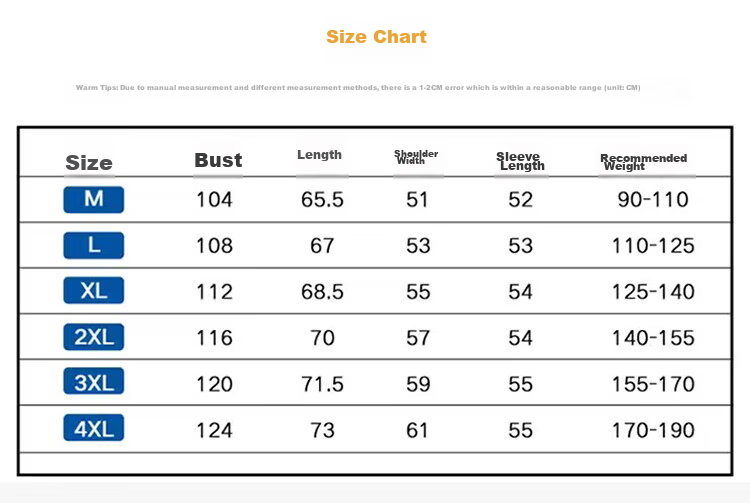This screenshot has width=750, height=503.
Task: Select the Sleeve Length column header
Action: 520,161
